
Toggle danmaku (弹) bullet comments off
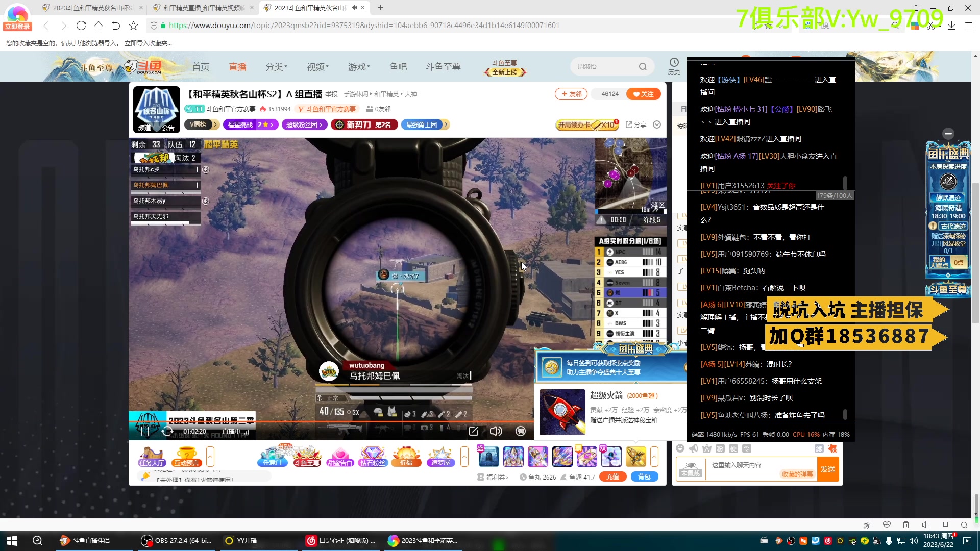pos(520,431)
